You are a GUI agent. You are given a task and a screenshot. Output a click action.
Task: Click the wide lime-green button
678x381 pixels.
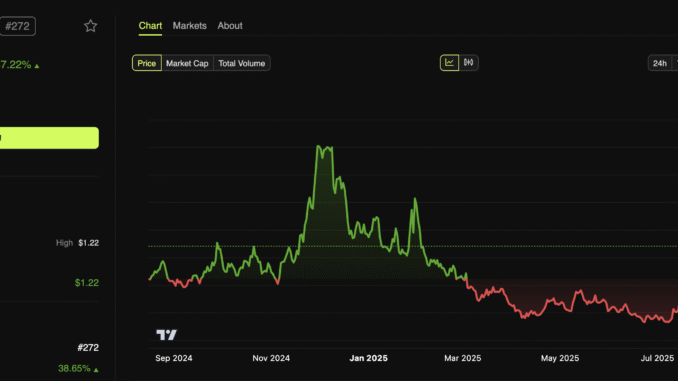coord(49,138)
